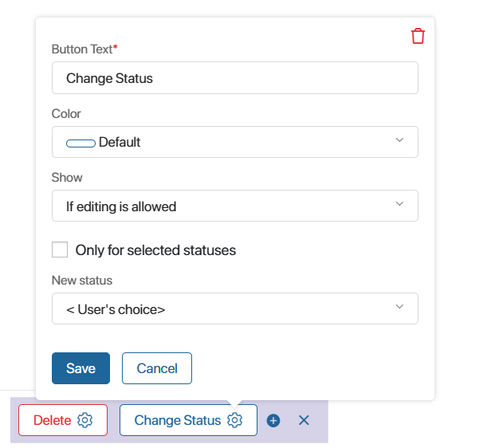Open the Color dropdown showing Default
The height and width of the screenshot is (448, 491).
coord(235,142)
